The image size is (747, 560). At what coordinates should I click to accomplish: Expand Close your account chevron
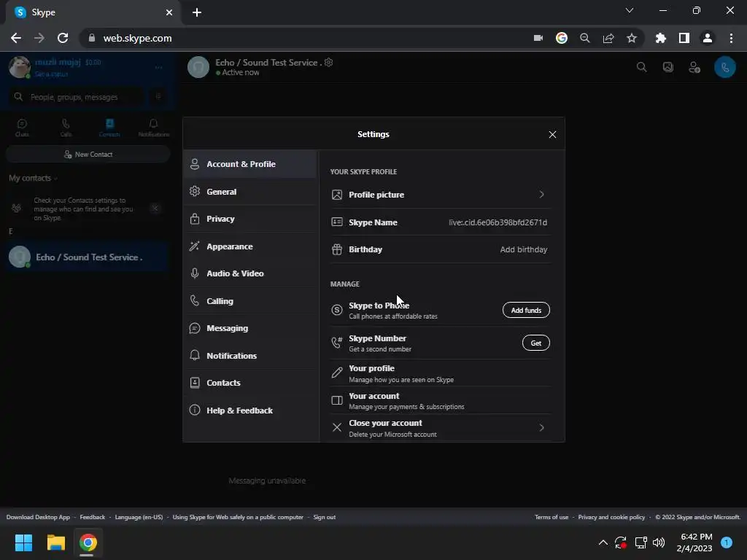[542, 427]
